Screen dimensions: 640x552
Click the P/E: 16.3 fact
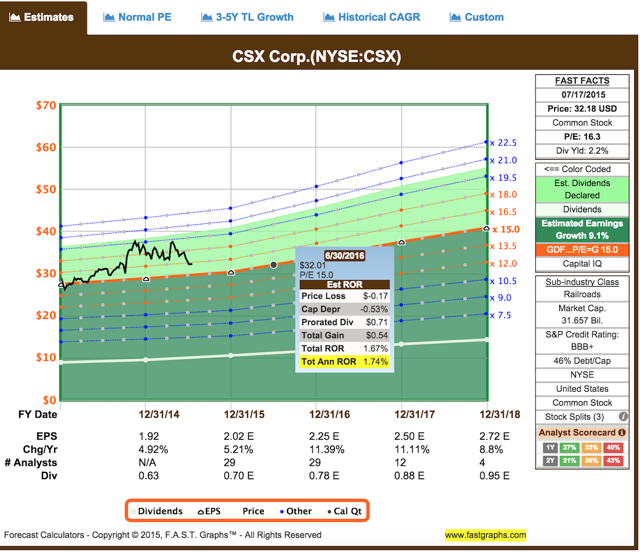point(582,137)
